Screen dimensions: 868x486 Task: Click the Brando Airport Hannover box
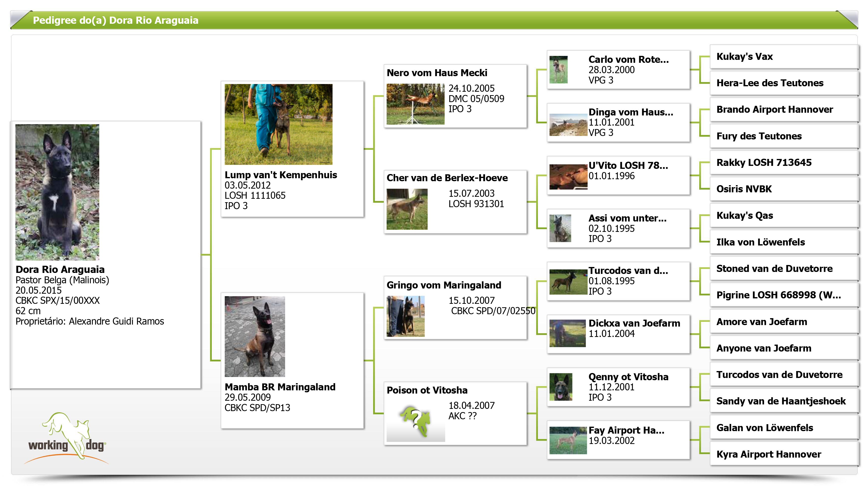(784, 109)
